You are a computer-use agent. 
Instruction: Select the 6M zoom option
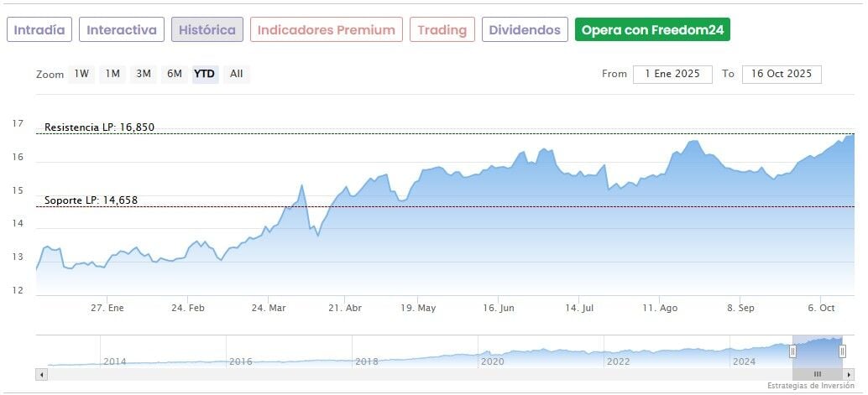[x=175, y=74]
